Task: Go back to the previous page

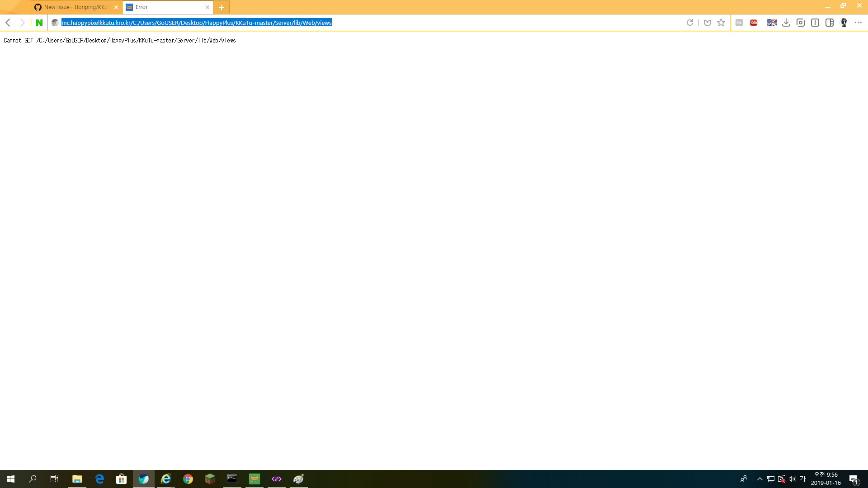Action: [8, 23]
